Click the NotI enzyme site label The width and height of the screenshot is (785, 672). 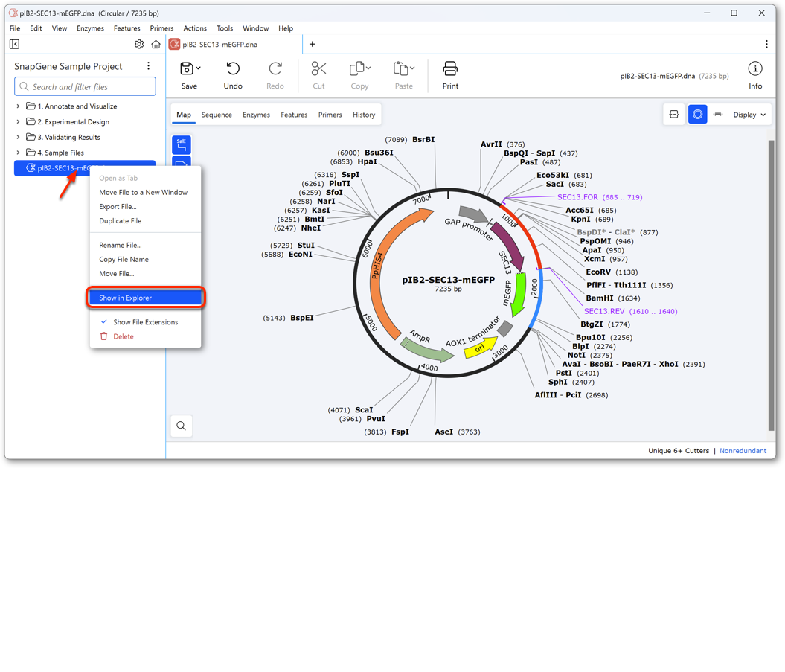click(576, 356)
